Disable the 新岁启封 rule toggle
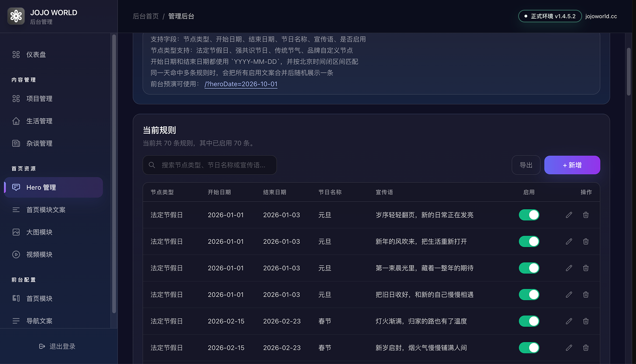The height and width of the screenshot is (364, 636). point(529,348)
